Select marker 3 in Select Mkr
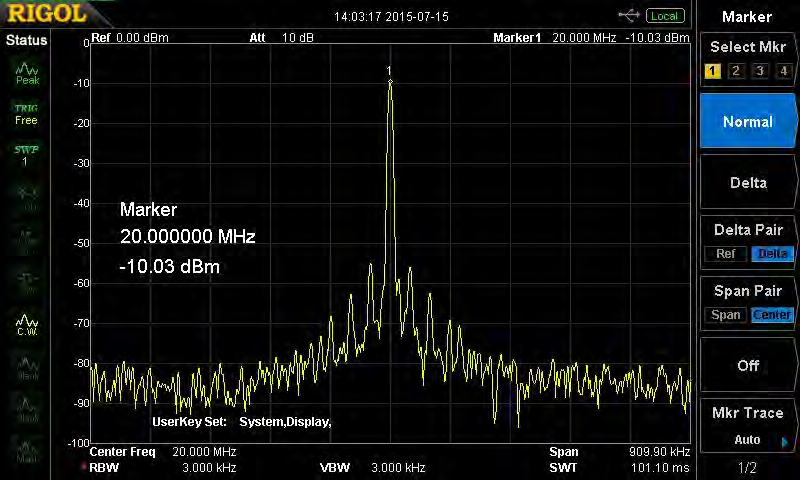Screen dimensions: 800x480 pos(760,70)
